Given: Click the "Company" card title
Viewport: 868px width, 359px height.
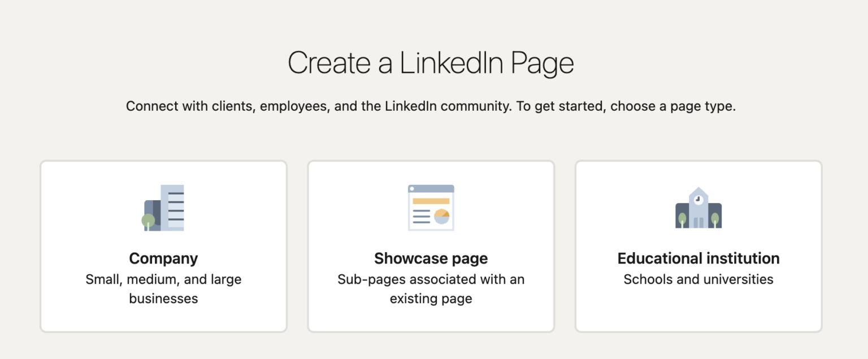Looking at the screenshot, I should 163,258.
